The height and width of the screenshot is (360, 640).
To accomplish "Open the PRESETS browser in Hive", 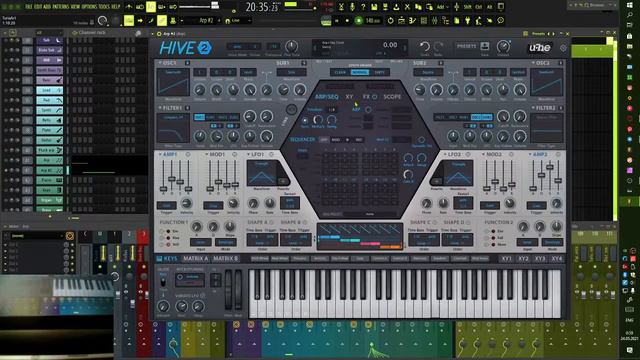I will (x=467, y=46).
